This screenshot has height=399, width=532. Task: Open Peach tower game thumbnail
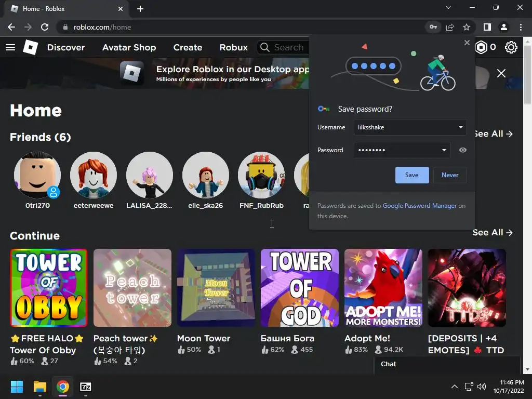132,288
